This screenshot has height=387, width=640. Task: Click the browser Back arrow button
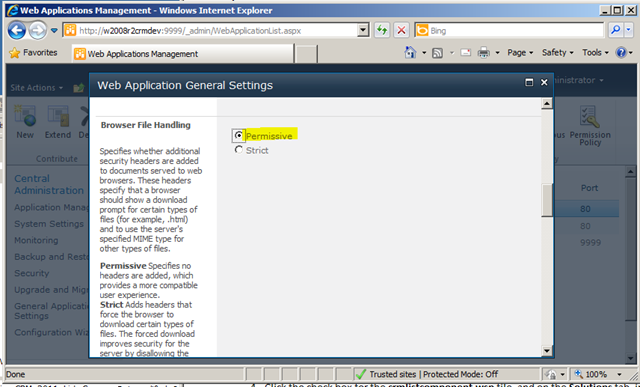pos(17,31)
